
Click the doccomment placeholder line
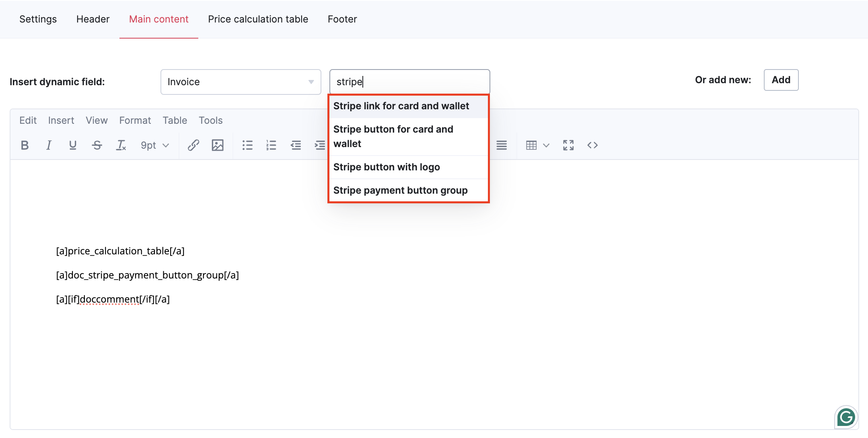[113, 299]
